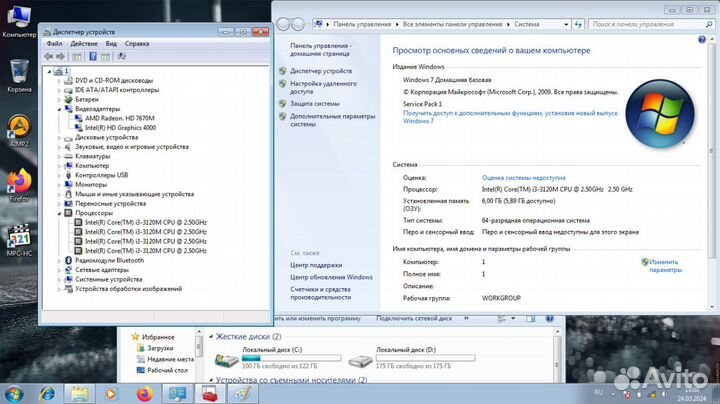Click Изменить параметры link
Image resolution: width=720 pixels, height=404 pixels.
point(665,266)
